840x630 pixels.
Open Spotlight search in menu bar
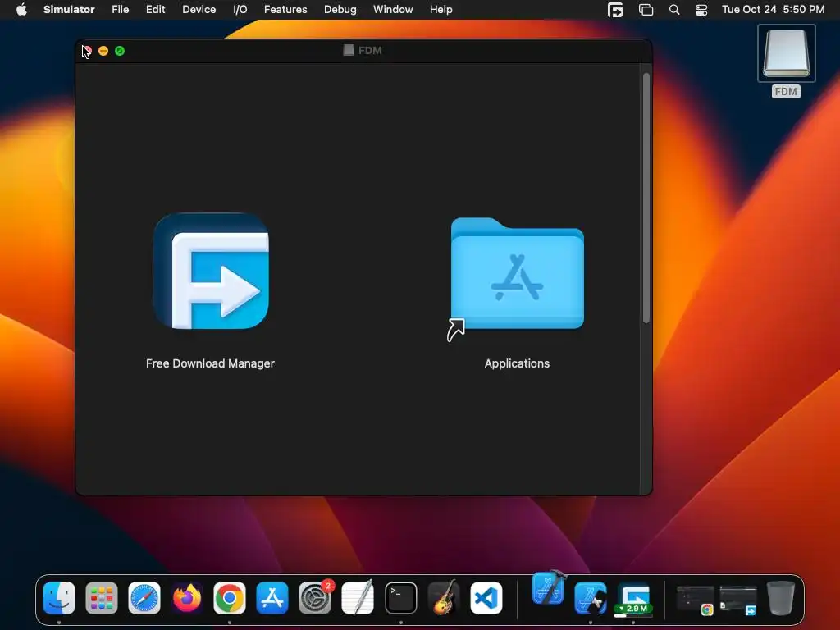674,10
